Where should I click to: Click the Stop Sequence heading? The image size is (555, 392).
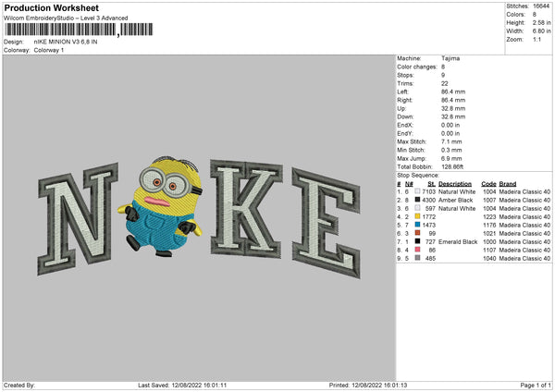click(418, 174)
